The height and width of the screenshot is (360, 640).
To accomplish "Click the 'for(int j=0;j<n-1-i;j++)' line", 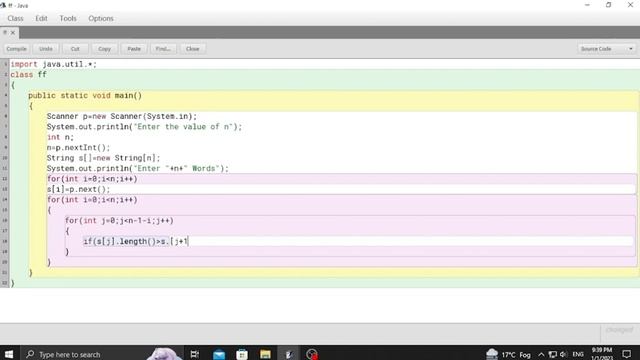I will point(119,220).
